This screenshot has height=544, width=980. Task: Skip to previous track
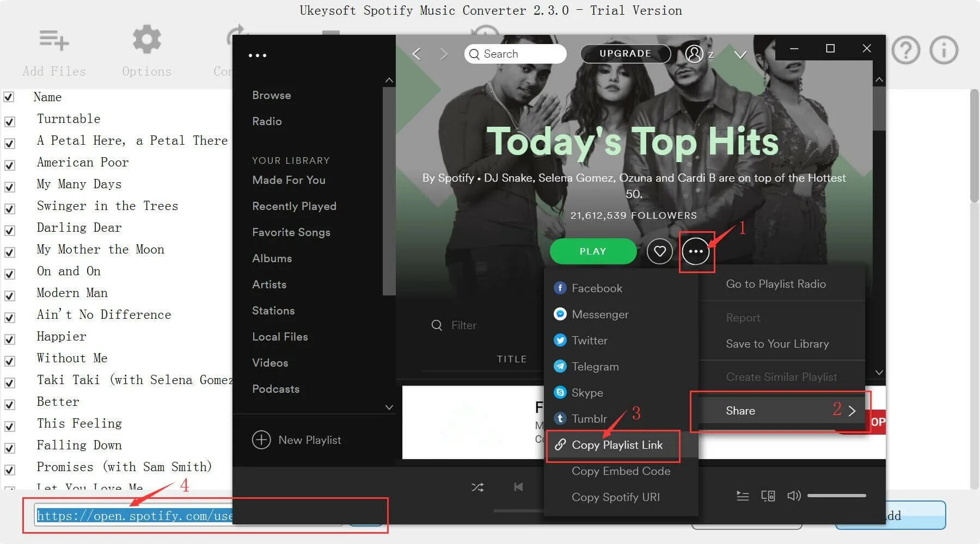518,487
